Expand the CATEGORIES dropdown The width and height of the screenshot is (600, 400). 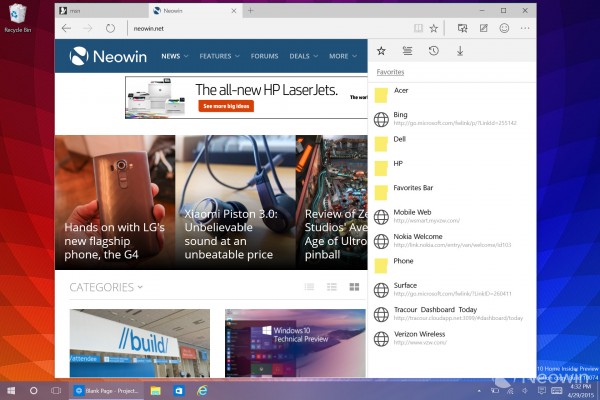point(105,287)
